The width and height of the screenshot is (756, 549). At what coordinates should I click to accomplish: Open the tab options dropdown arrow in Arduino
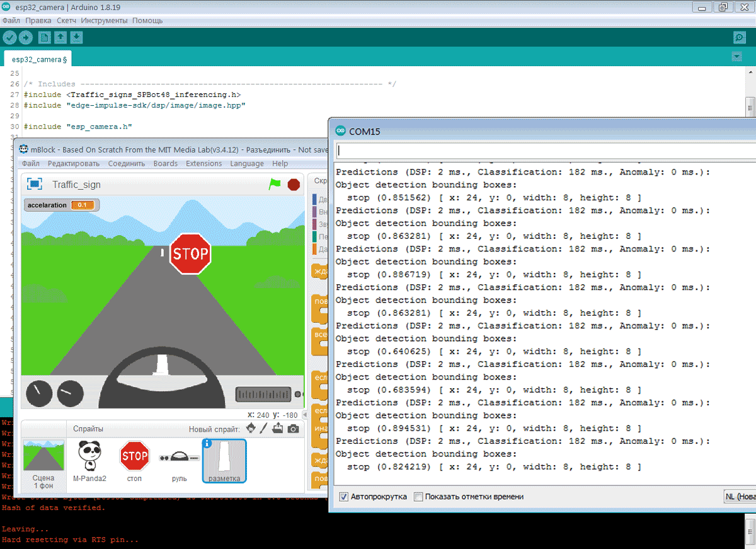tap(736, 57)
